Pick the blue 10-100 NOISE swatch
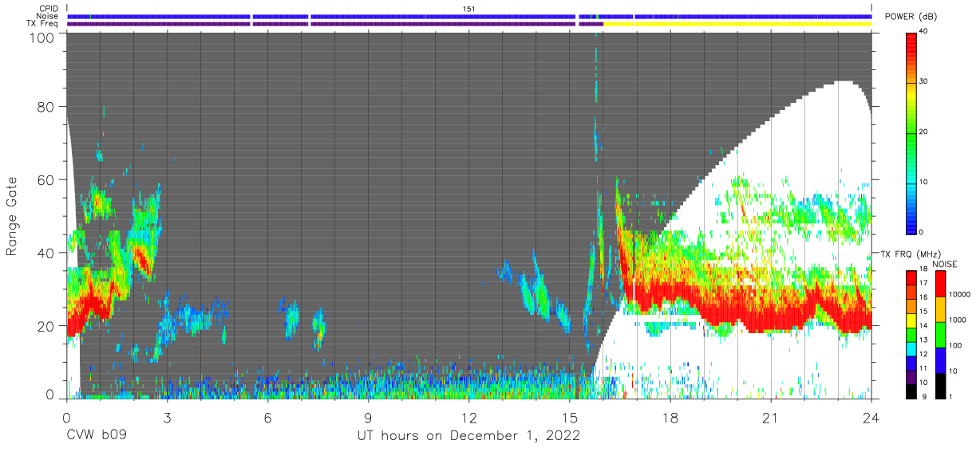Viewport: 980px width, 452px height. point(939,360)
